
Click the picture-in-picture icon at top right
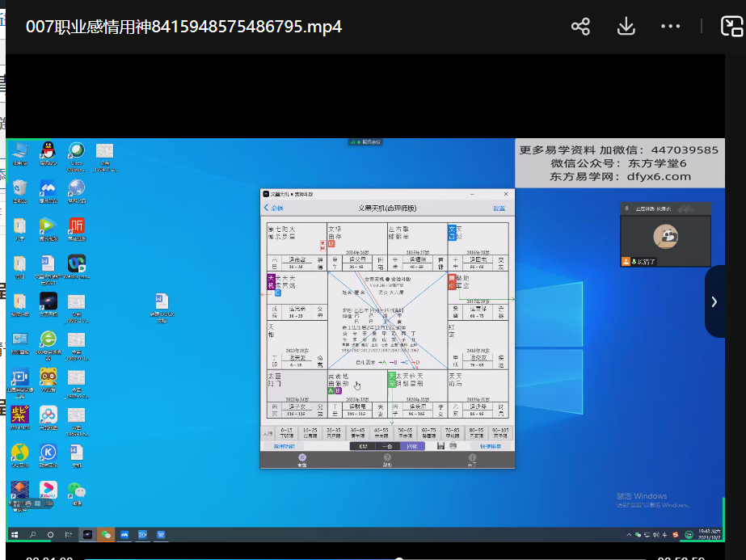click(730, 27)
